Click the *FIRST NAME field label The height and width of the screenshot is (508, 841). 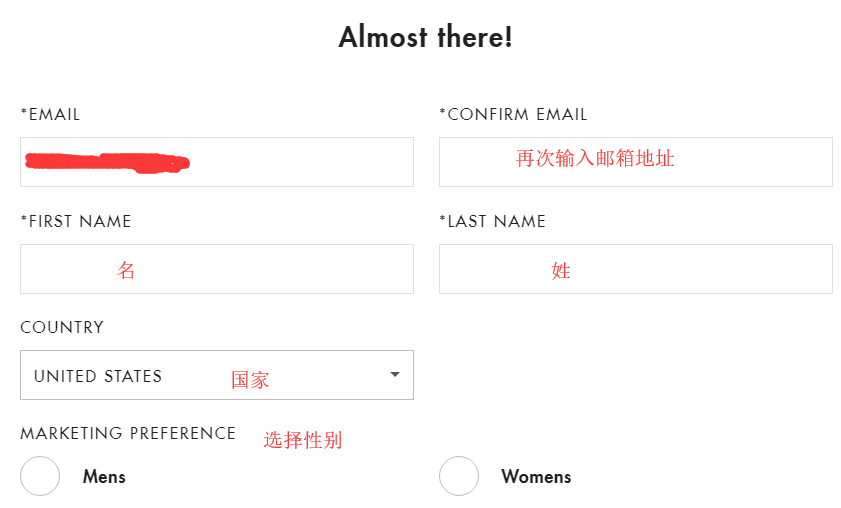click(76, 221)
